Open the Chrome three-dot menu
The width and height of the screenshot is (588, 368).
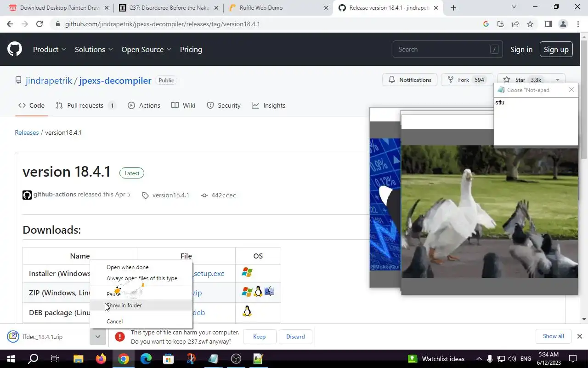pos(577,24)
